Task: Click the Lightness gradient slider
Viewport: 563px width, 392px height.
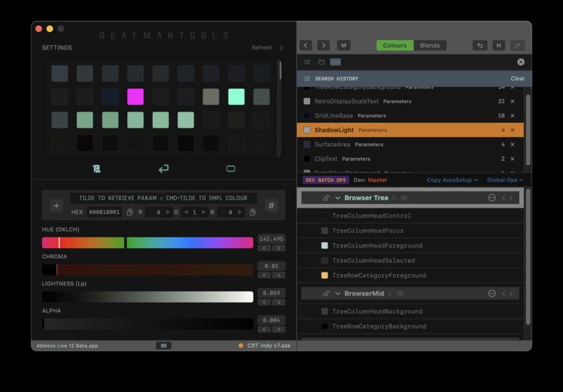Action: coord(147,297)
